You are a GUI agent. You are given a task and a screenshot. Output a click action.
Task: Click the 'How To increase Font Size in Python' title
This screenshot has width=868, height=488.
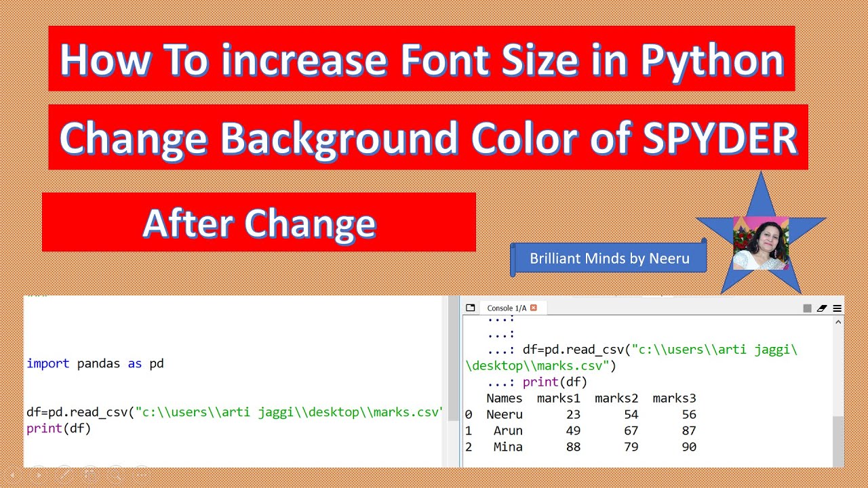click(422, 59)
